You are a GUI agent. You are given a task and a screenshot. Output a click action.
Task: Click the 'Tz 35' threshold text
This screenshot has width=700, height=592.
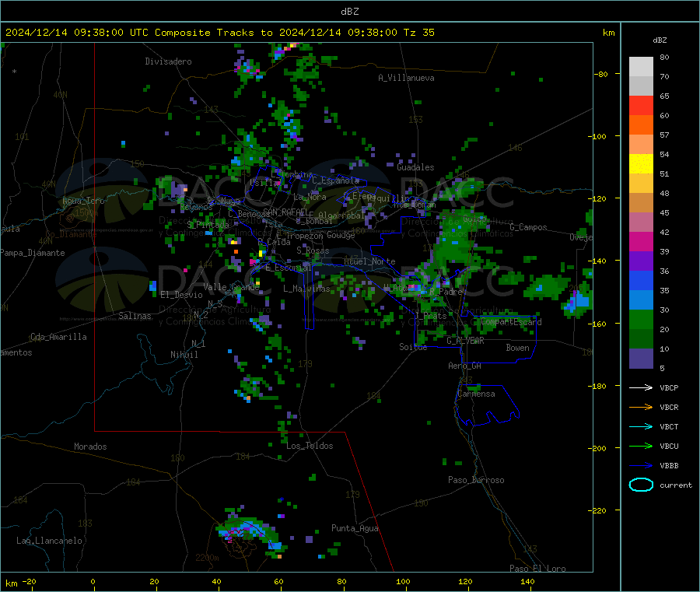point(418,33)
